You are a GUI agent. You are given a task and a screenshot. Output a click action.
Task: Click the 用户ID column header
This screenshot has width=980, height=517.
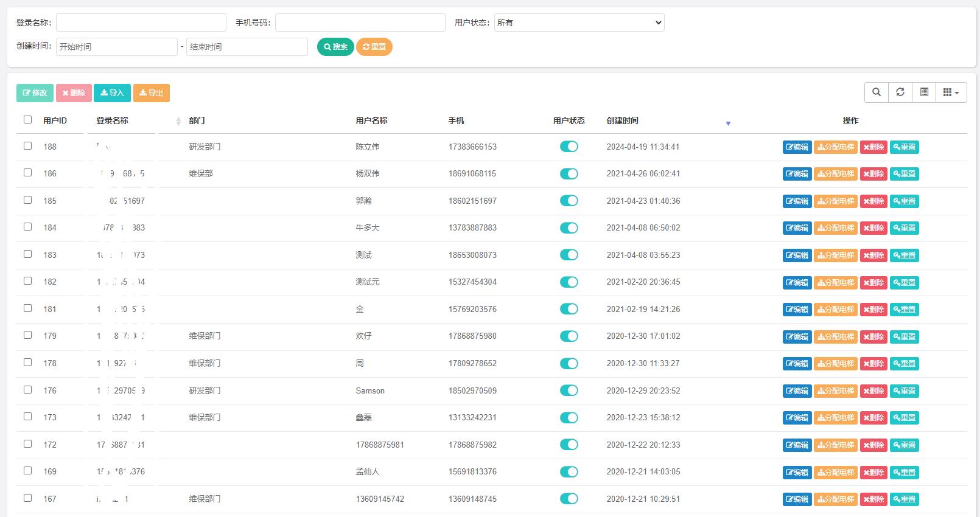[55, 121]
